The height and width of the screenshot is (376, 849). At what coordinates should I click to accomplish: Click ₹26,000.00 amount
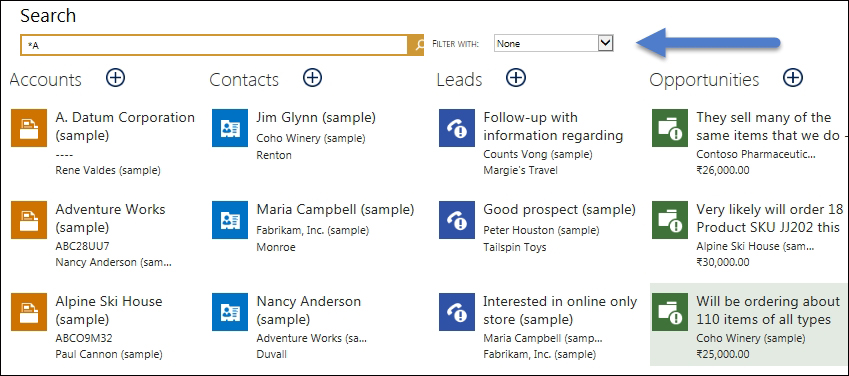click(x=723, y=170)
